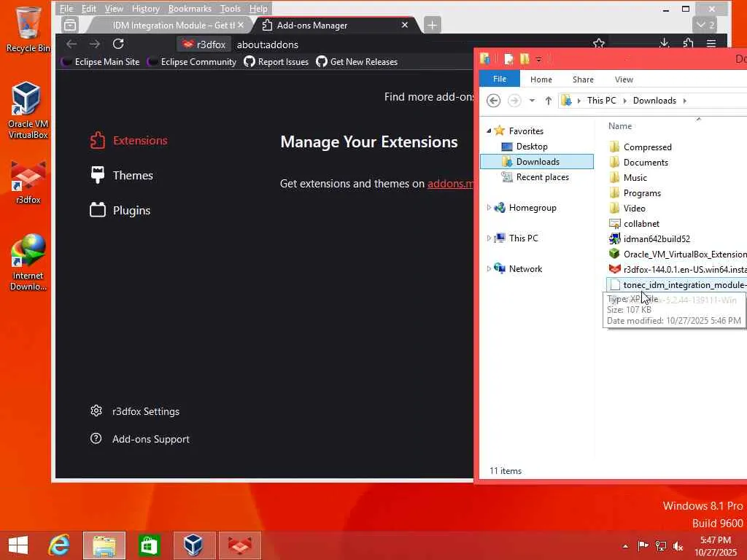
Task: Expand the chevron after Downloads in the address path
Action: 684,101
